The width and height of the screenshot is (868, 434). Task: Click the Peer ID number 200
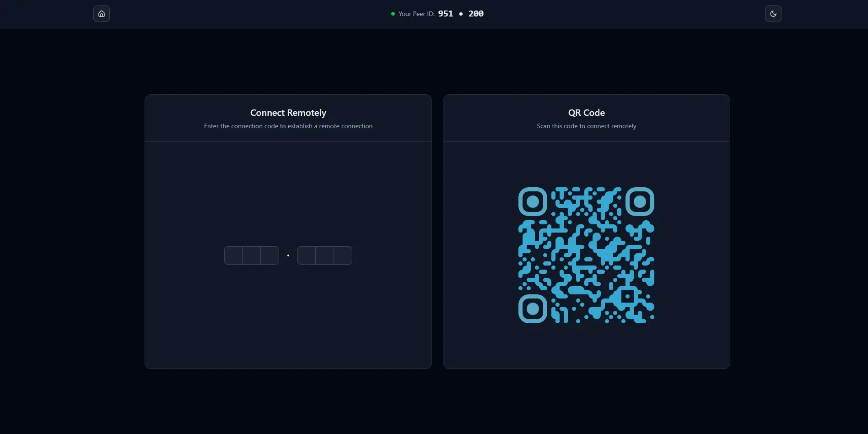click(476, 14)
